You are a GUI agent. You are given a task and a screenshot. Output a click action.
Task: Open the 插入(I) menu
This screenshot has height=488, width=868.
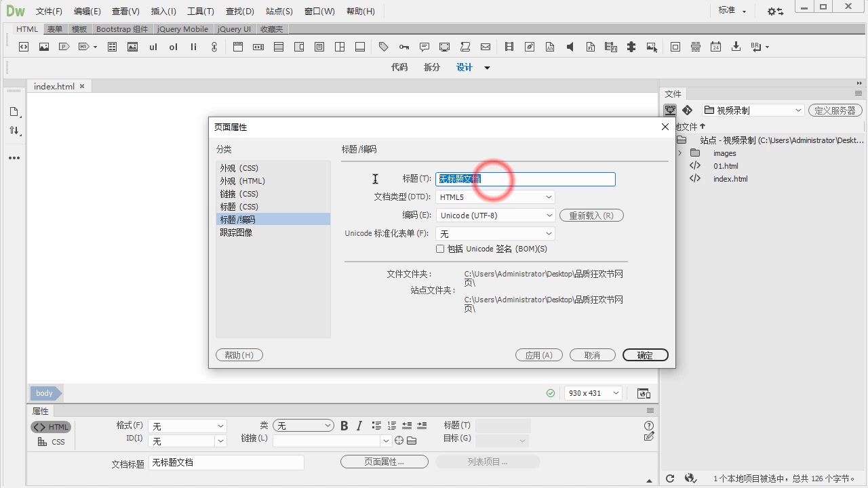(x=163, y=12)
